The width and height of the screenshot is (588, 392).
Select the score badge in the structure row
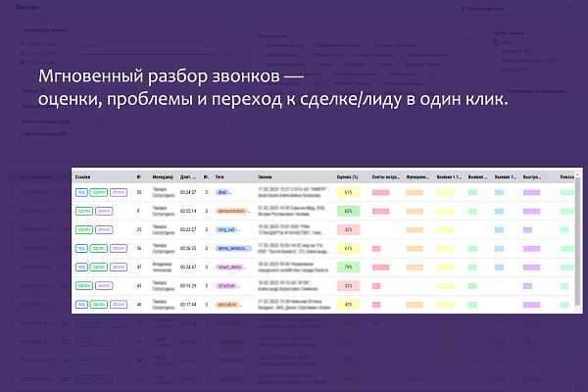coord(348,286)
